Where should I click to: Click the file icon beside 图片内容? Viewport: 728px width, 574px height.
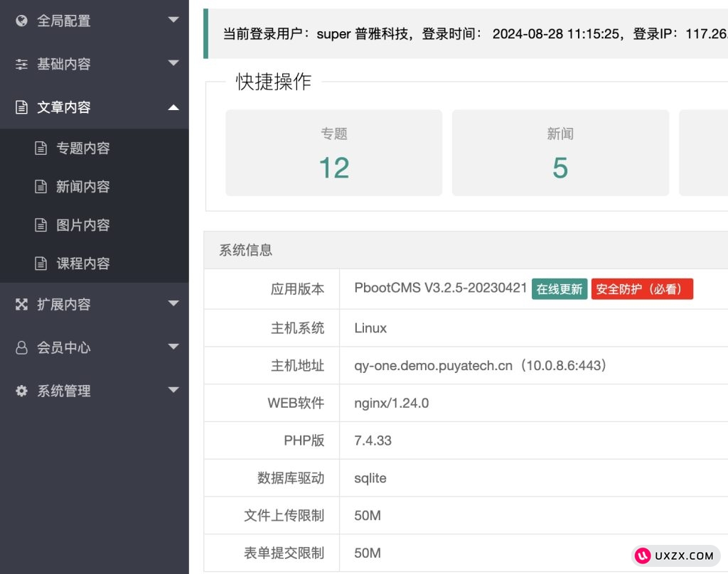point(41,225)
